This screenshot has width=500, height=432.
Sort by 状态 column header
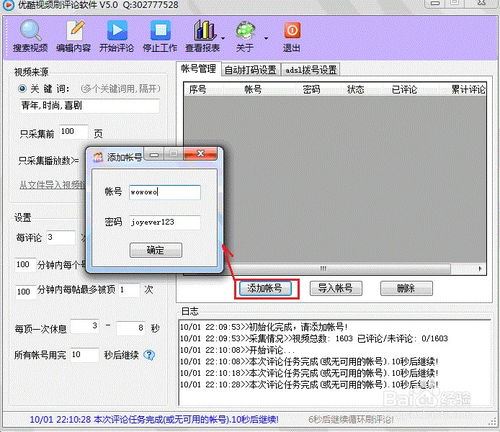point(355,89)
